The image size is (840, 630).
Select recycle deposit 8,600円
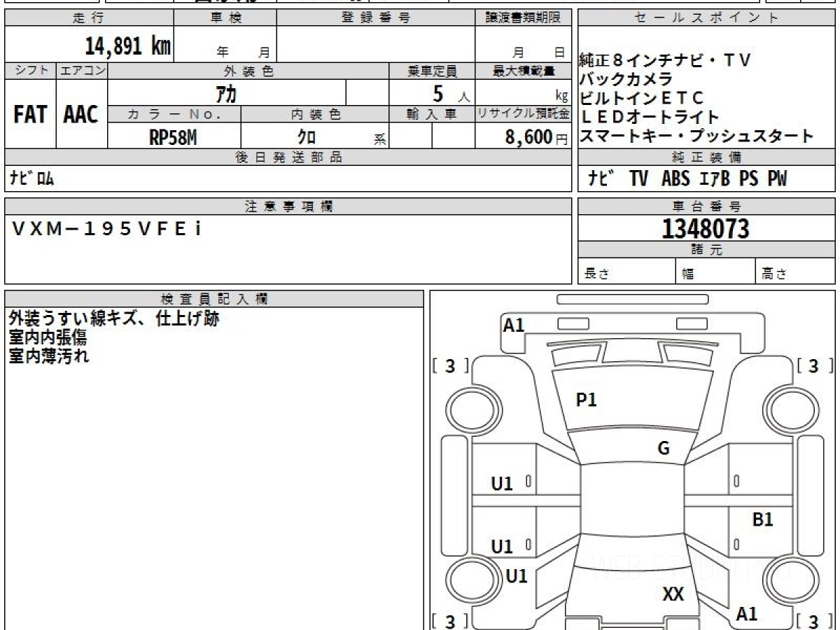(x=536, y=137)
